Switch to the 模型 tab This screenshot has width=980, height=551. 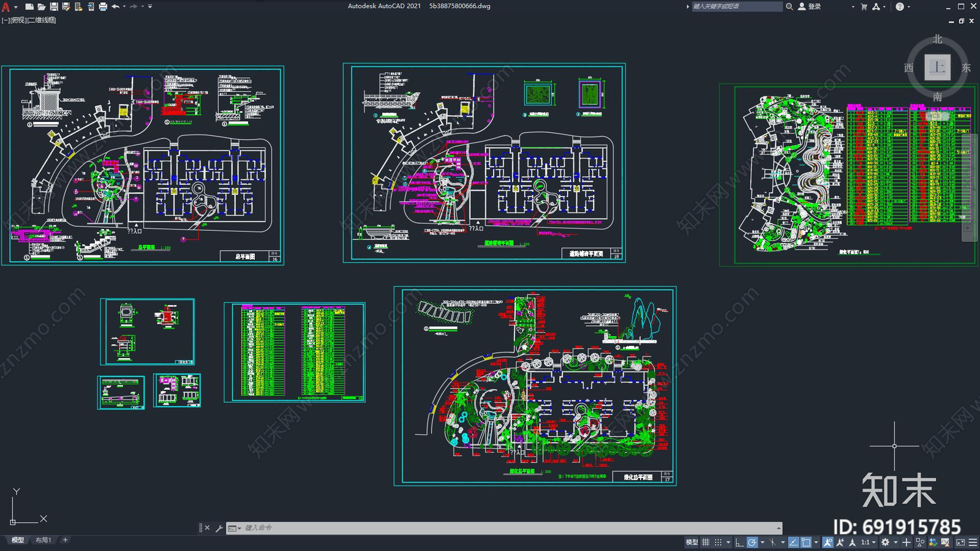click(18, 540)
